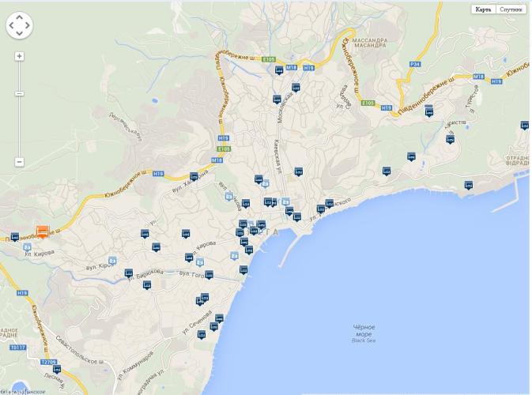Viewport: 532px width, 395px height.
Task: Switch to the Спутник satellite view
Action: (511, 9)
